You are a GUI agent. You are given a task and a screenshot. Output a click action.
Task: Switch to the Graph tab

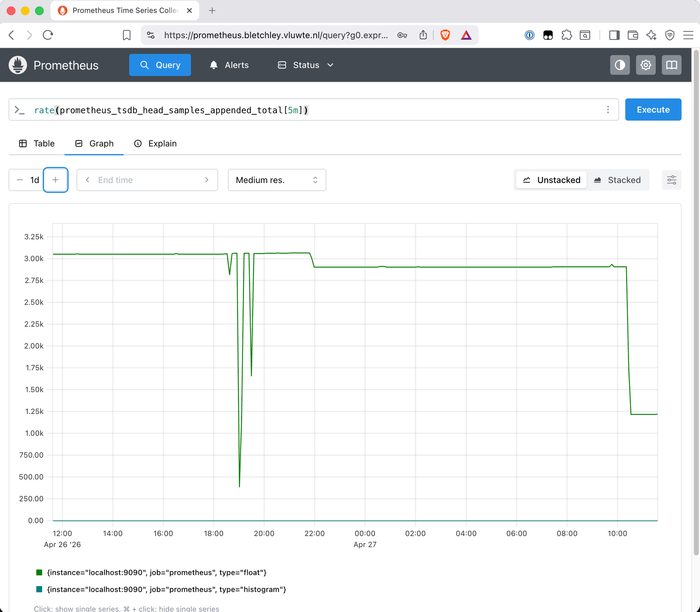tap(94, 143)
